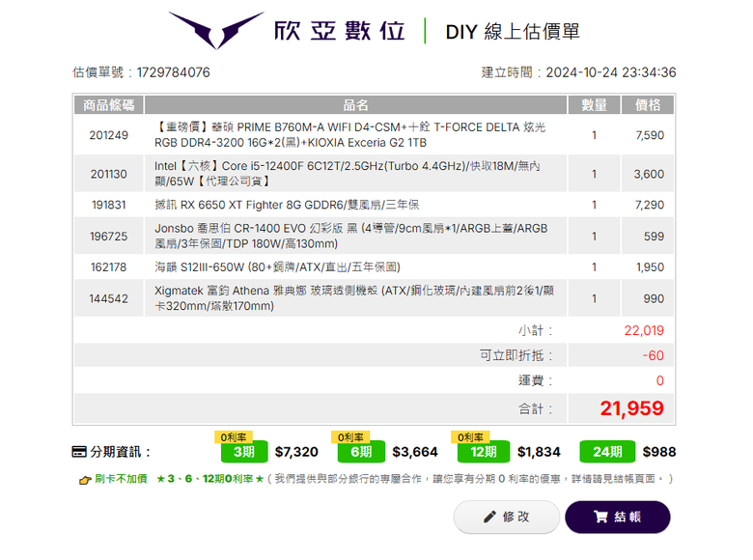Click the 合計 label
Viewport: 753px width, 560px height.
[x=536, y=409]
